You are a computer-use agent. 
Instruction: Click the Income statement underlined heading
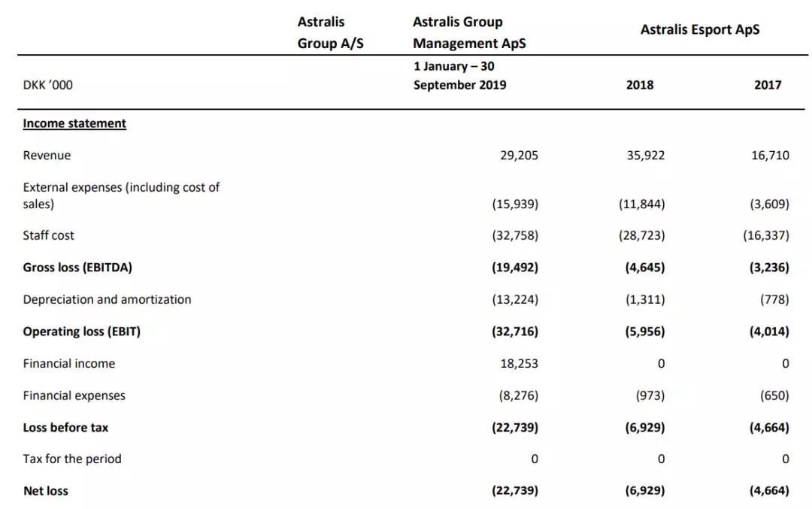(74, 124)
